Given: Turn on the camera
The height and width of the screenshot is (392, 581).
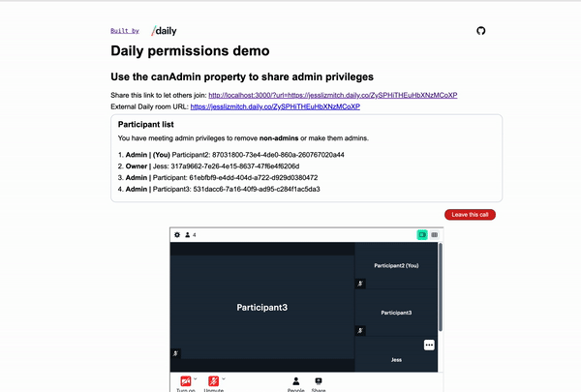Looking at the screenshot, I should pyautogui.click(x=186, y=384).
